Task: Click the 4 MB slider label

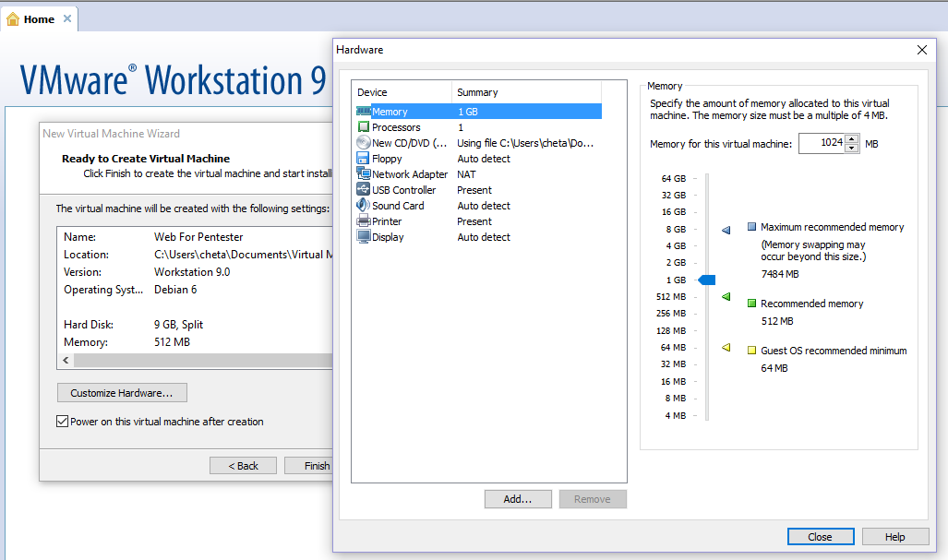Action: [676, 416]
